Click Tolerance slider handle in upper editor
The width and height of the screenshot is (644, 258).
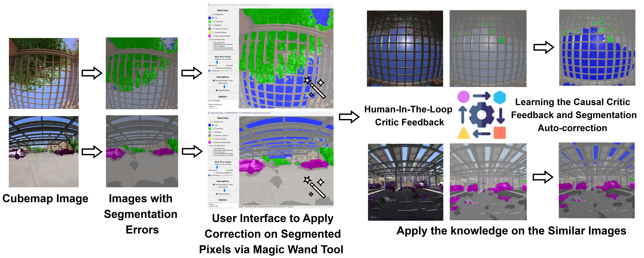pos(217,62)
